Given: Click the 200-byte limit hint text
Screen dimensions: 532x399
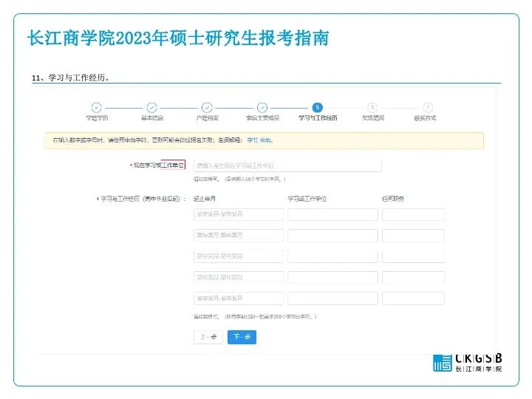Looking at the screenshot, I should (x=255, y=317).
